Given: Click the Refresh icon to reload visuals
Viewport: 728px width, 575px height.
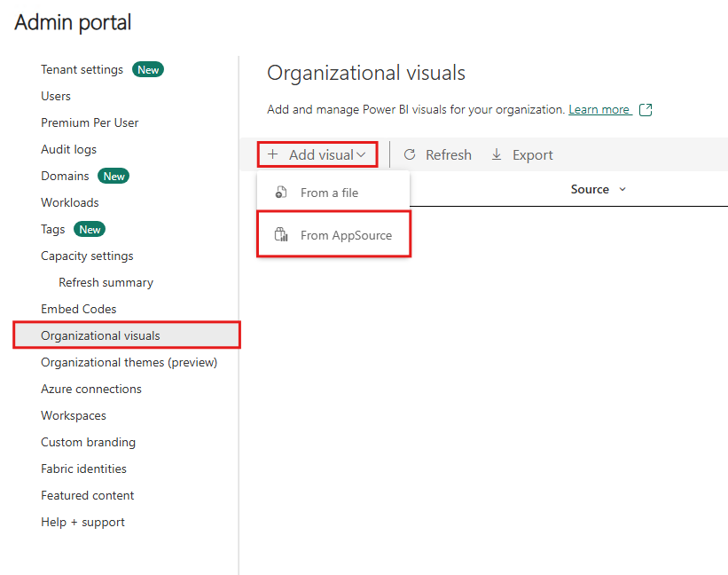Looking at the screenshot, I should pyautogui.click(x=410, y=154).
